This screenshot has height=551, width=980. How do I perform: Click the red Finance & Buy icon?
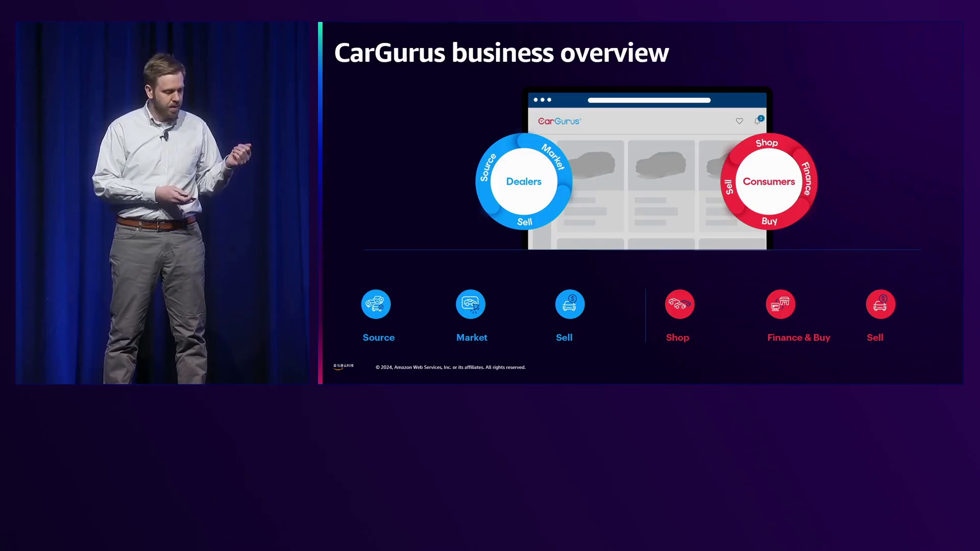click(780, 304)
